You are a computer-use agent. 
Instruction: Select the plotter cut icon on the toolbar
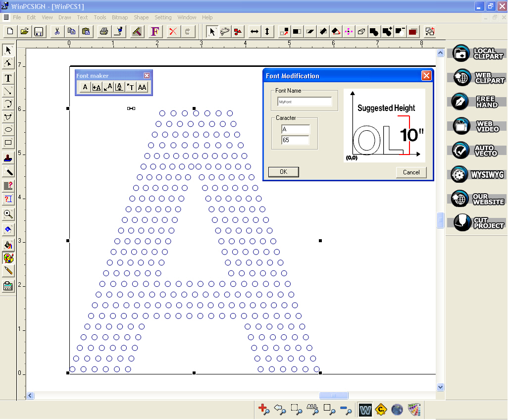coord(119,31)
